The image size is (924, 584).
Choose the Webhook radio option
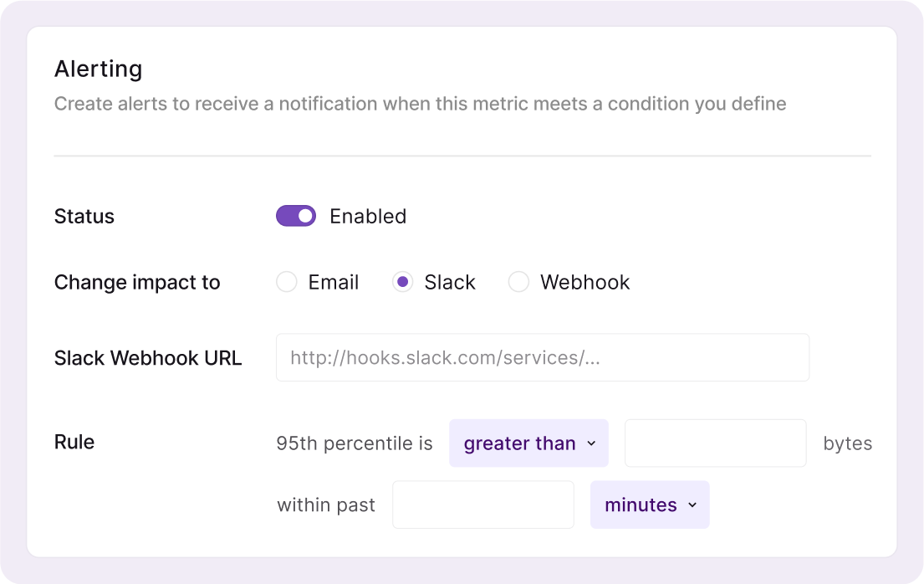coord(518,282)
